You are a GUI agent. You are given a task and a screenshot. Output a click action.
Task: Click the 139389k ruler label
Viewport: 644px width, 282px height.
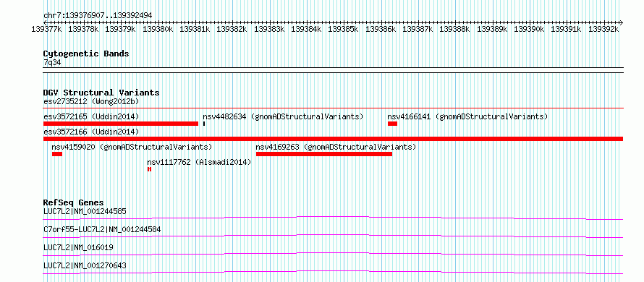coord(492,29)
